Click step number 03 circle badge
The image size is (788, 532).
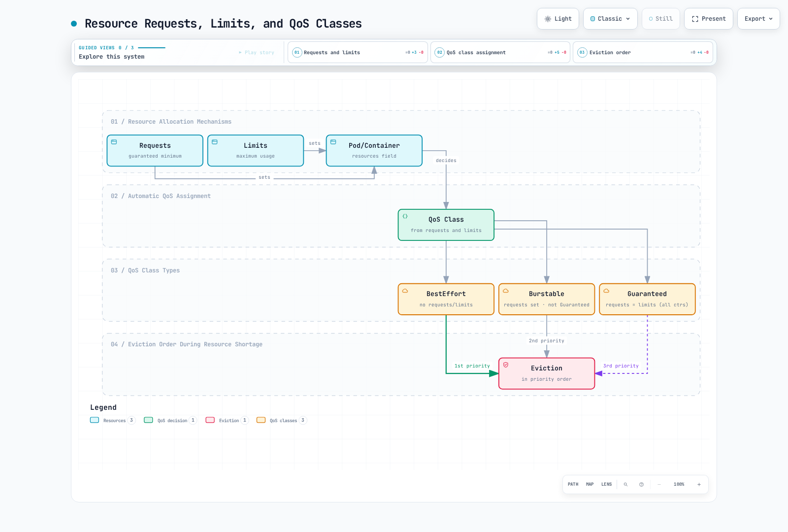click(x=582, y=53)
